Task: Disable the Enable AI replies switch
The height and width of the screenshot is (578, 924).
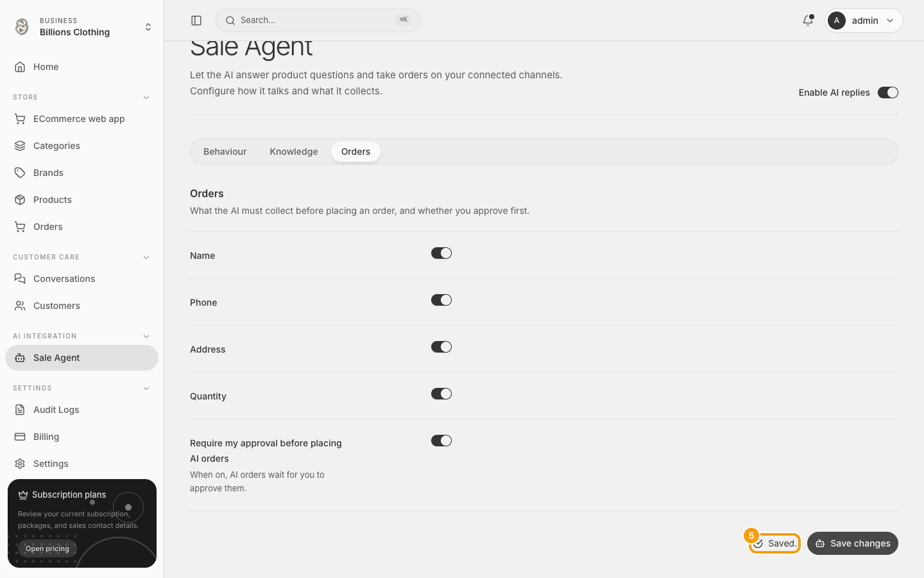Action: pyautogui.click(x=888, y=92)
